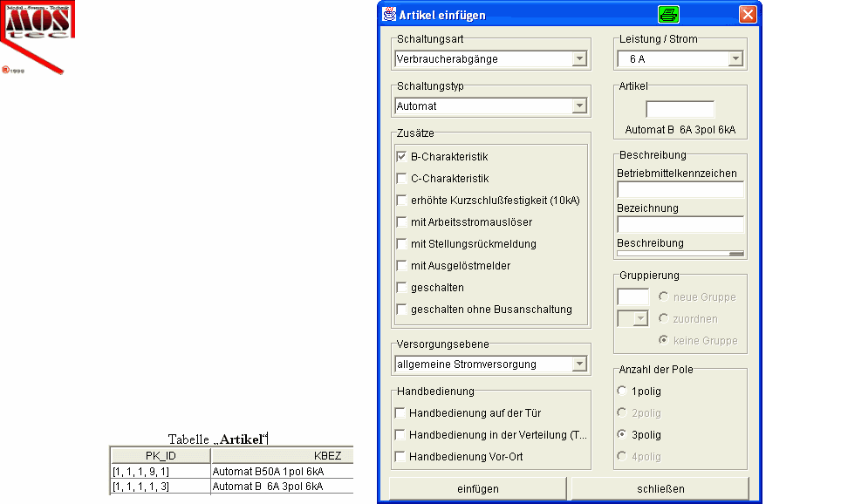The image size is (841, 504).
Task: Select the 1polig radio button
Action: click(622, 392)
